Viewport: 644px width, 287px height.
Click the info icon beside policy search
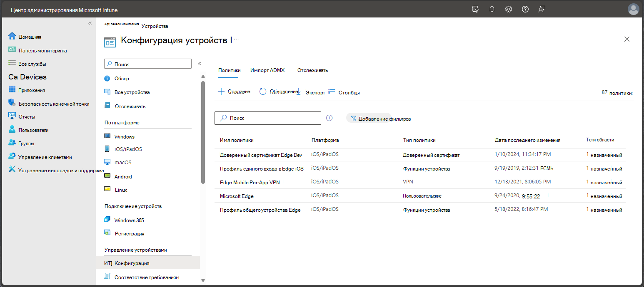(329, 118)
